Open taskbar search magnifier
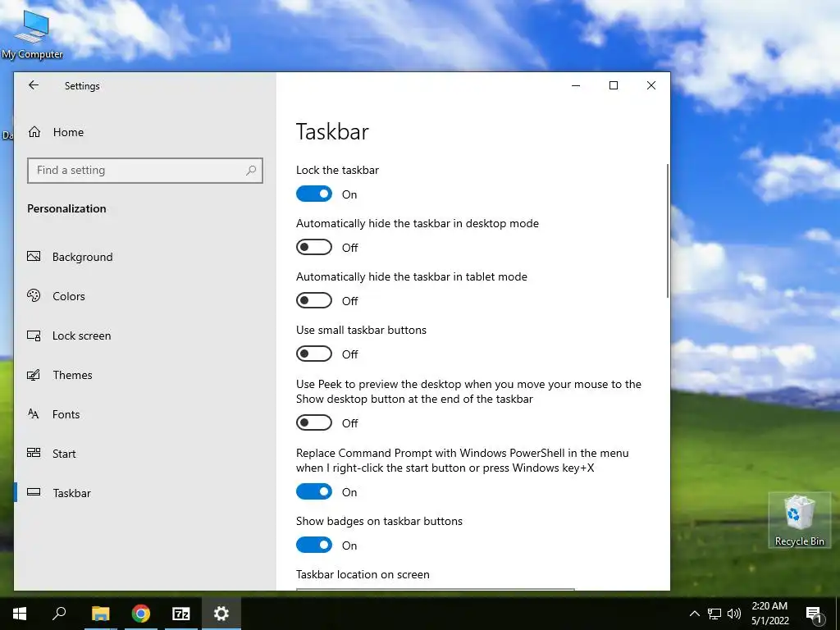 pos(59,614)
